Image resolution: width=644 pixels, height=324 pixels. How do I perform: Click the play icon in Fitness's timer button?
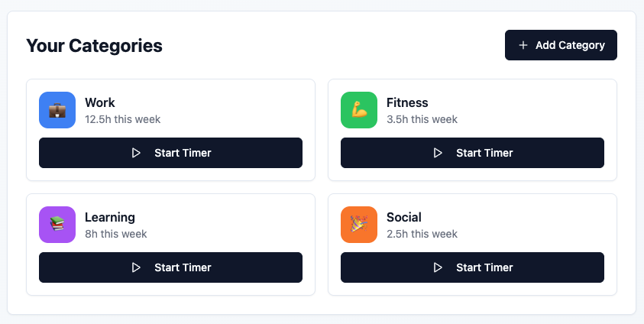click(x=438, y=153)
